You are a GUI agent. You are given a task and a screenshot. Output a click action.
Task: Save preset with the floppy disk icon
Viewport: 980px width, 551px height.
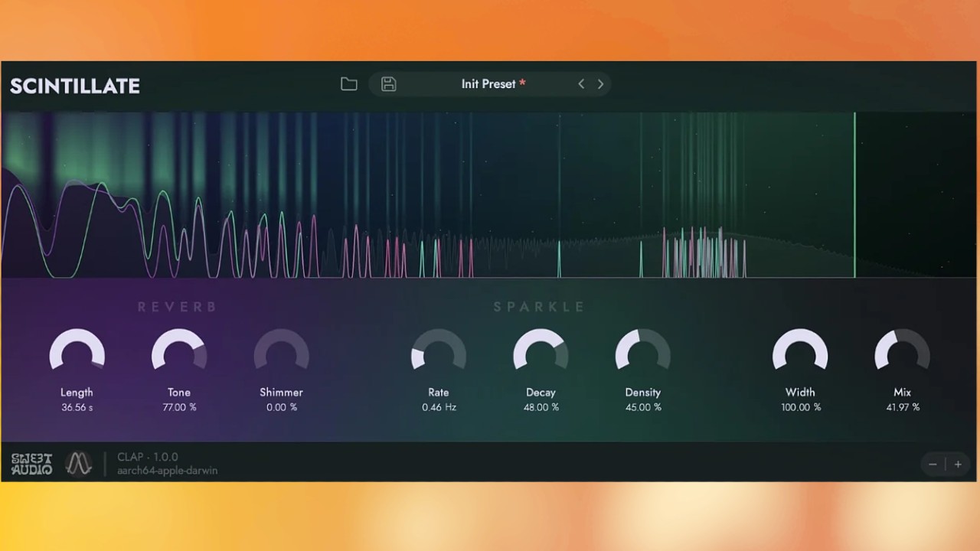pos(389,84)
